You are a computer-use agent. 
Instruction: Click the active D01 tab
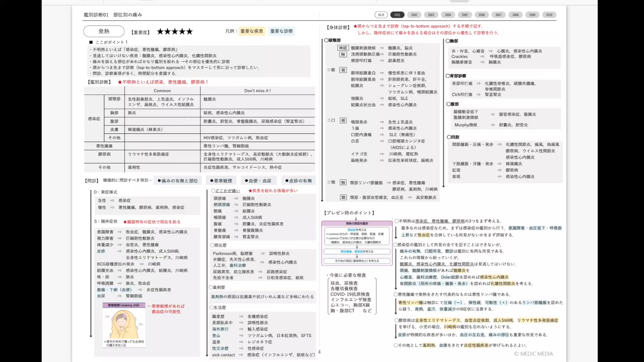coord(397,15)
